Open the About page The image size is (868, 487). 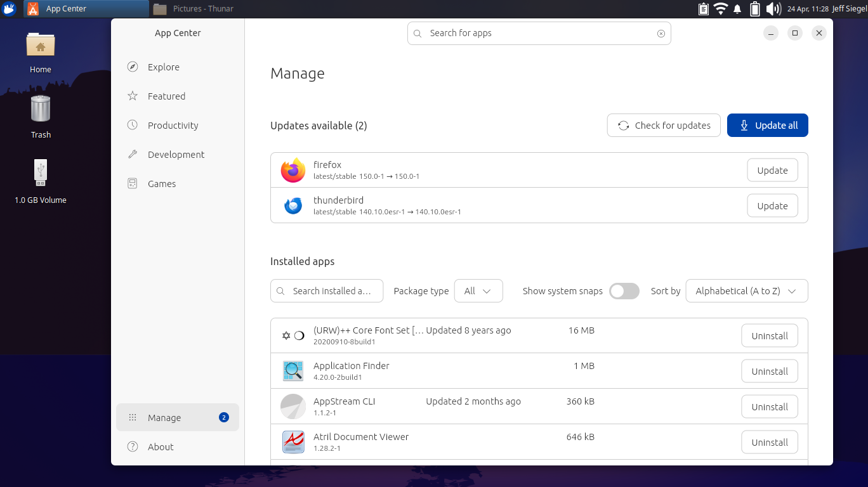pyautogui.click(x=178, y=447)
